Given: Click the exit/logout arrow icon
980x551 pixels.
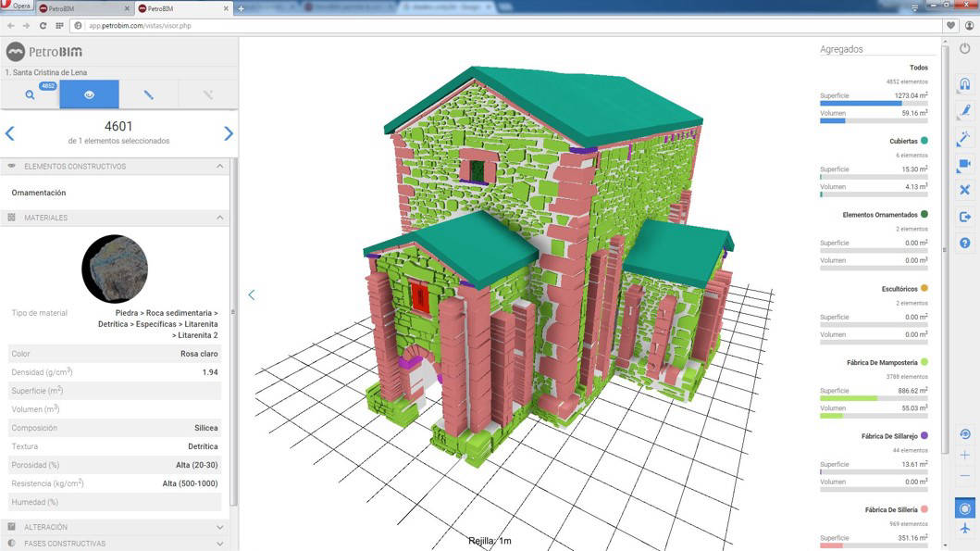Looking at the screenshot, I should (964, 217).
